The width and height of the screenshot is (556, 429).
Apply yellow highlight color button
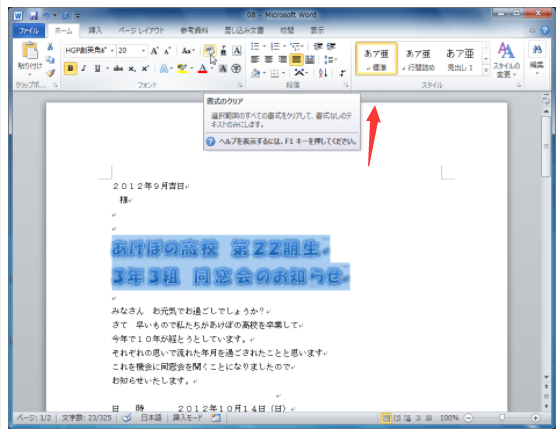(182, 68)
